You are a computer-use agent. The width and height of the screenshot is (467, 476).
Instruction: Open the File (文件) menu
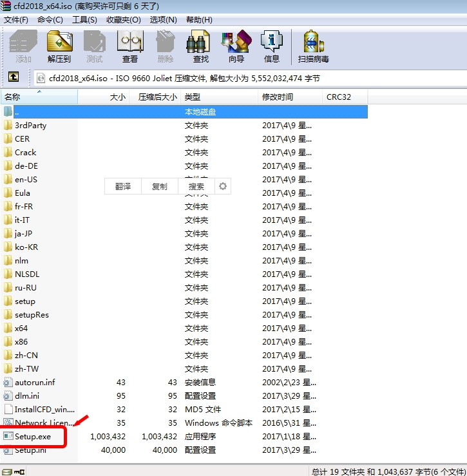16,20
